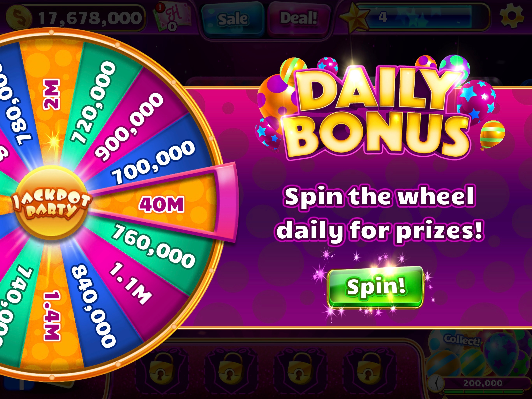Click the 17,678,000 coin balance
Image resolution: width=532 pixels, height=399 pixels.
[x=90, y=18]
